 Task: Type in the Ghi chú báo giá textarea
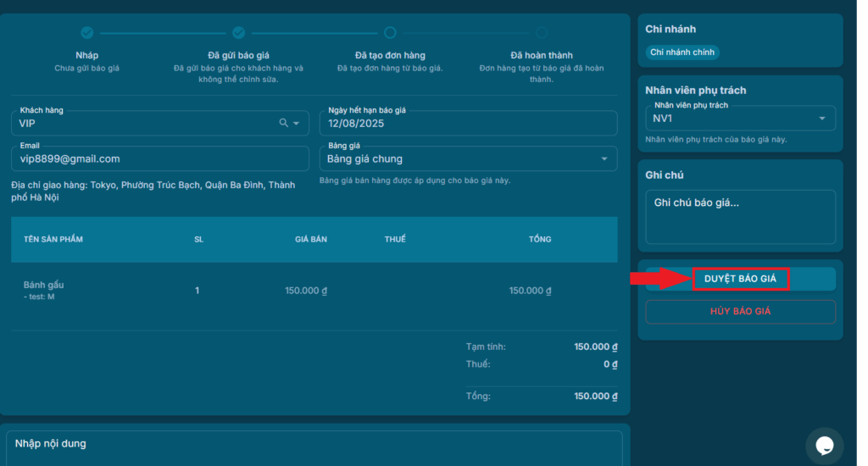pos(740,216)
